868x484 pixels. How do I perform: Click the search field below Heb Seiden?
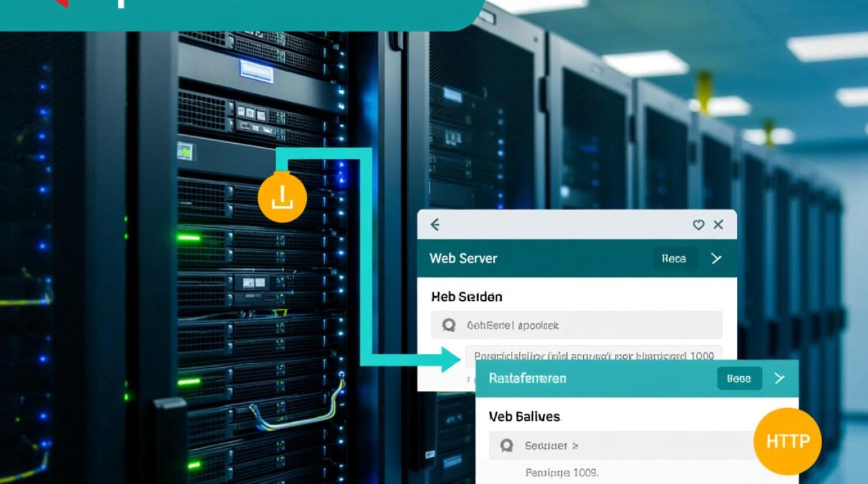point(576,325)
